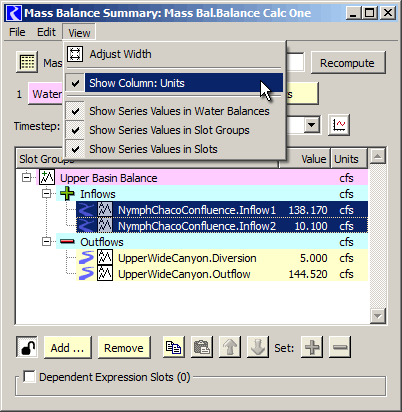Set selected slots to minus sign
Image resolution: width=402 pixels, height=412 pixels.
[340, 347]
